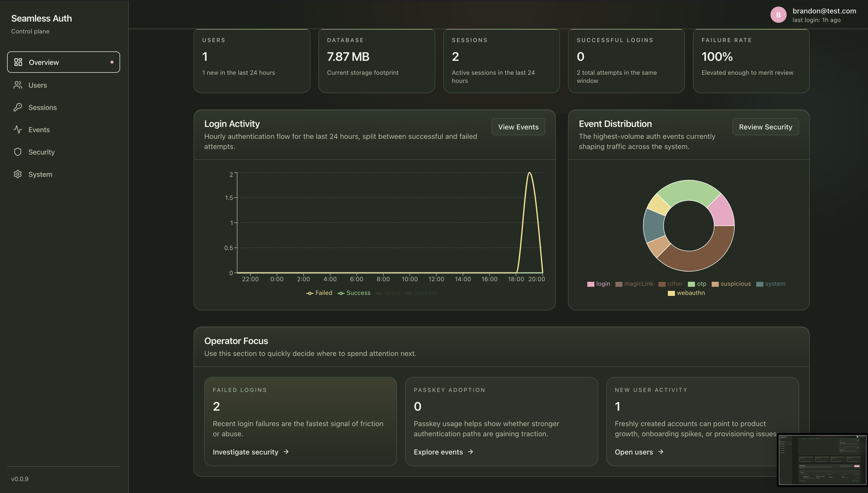
Task: Toggle the Failed series in chart legend
Action: (319, 293)
